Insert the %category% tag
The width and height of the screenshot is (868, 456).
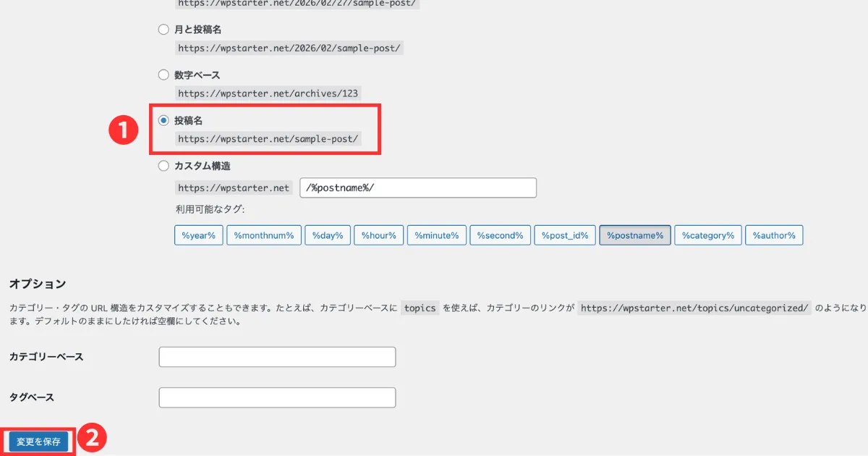(708, 235)
